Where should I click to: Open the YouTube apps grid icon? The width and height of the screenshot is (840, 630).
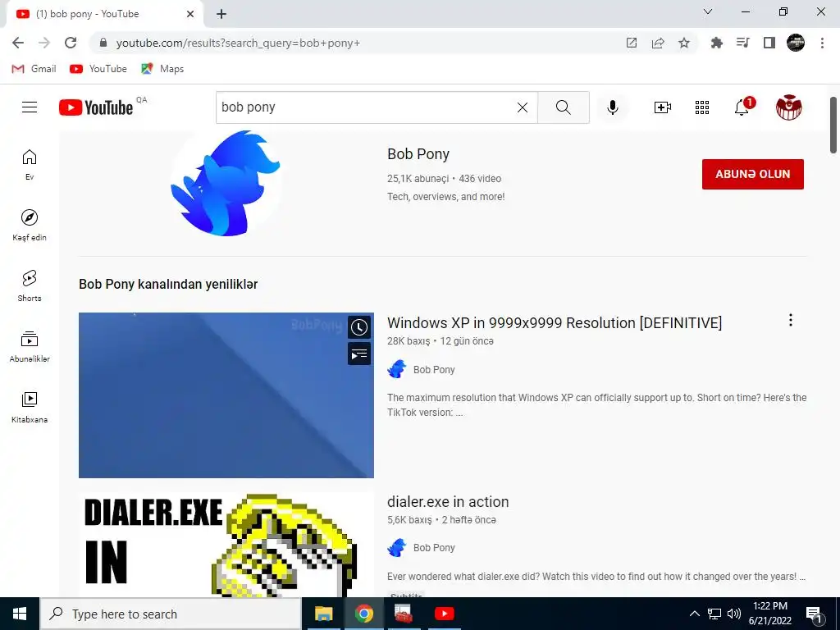coord(702,107)
